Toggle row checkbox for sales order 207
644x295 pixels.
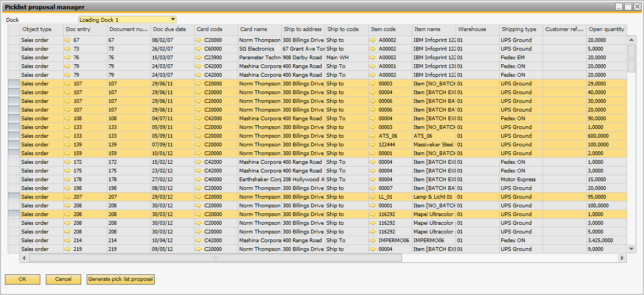14,197
